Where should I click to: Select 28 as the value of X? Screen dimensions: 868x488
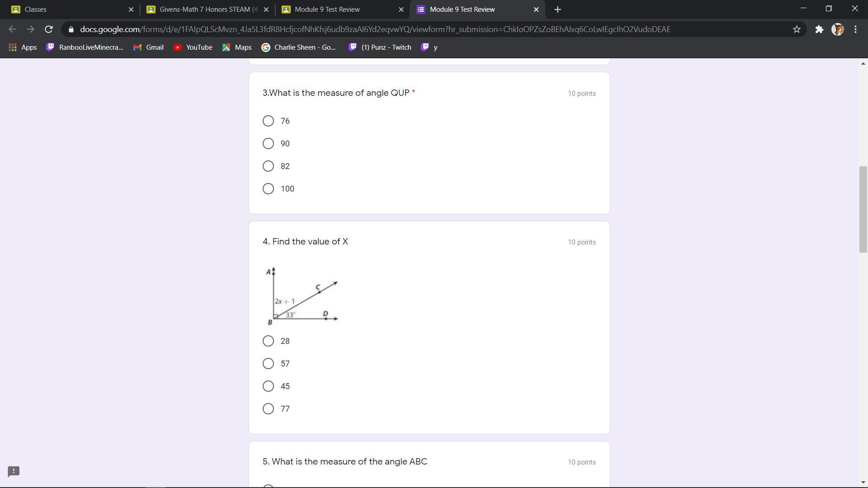coord(268,341)
